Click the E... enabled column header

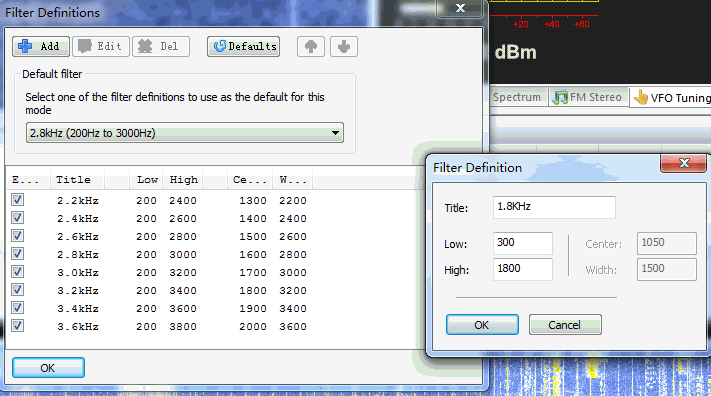tap(27, 180)
